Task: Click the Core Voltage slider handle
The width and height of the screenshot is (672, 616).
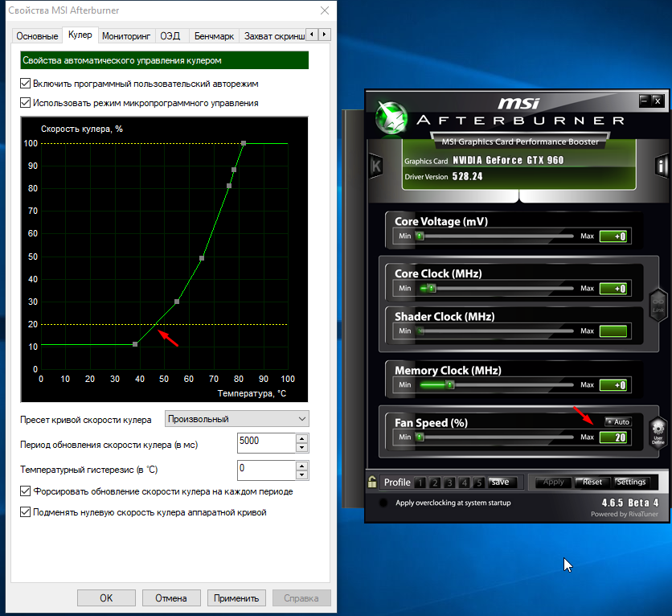Action: [x=420, y=236]
